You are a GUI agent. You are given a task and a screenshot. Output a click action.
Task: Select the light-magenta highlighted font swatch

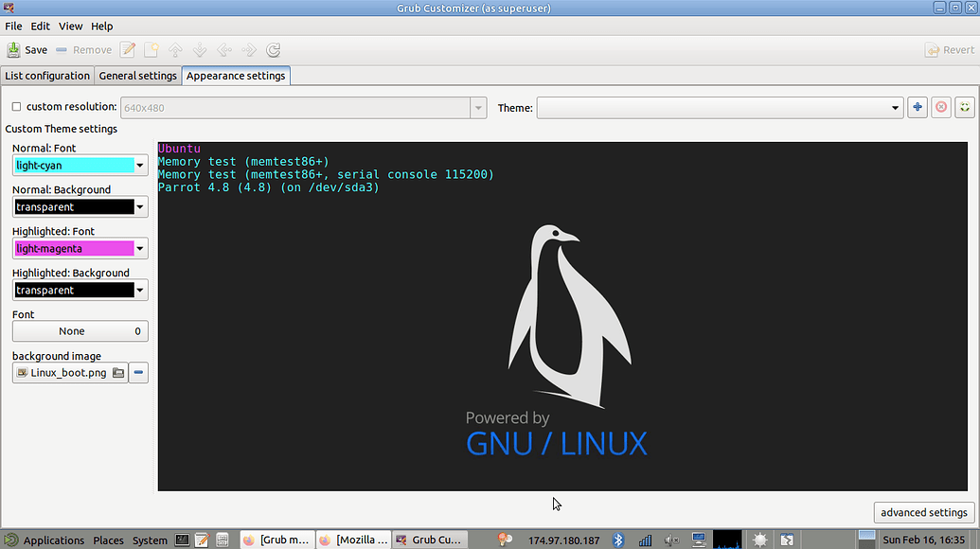71,248
